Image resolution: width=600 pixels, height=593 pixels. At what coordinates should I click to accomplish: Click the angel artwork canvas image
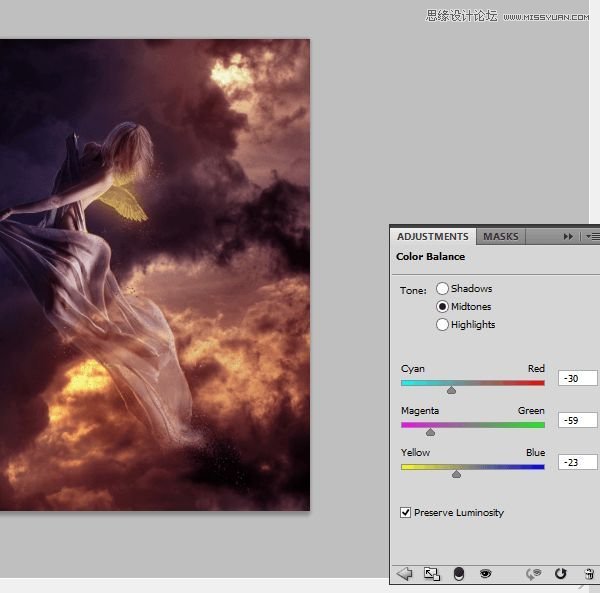pyautogui.click(x=155, y=275)
